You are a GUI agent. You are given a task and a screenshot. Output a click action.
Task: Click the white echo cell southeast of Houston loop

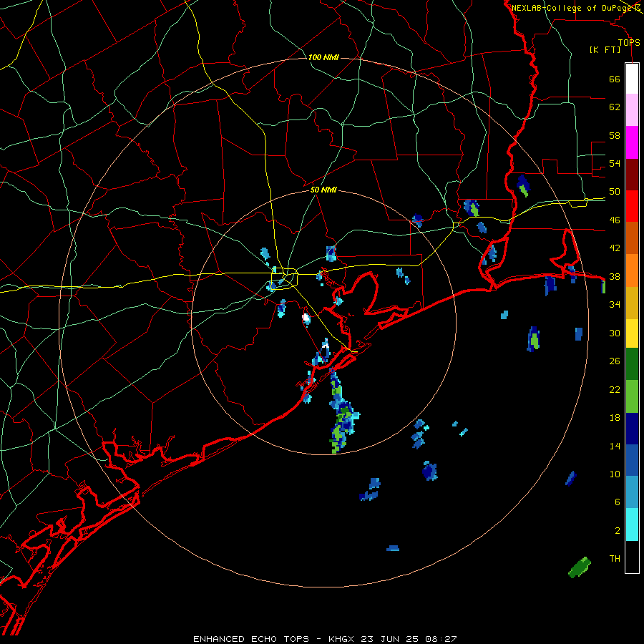pyautogui.click(x=306, y=318)
